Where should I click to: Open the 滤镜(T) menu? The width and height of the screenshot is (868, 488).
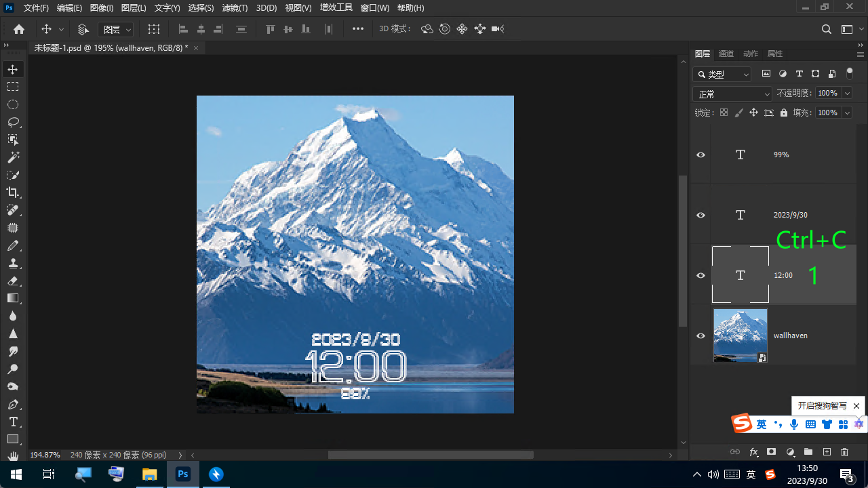(235, 8)
